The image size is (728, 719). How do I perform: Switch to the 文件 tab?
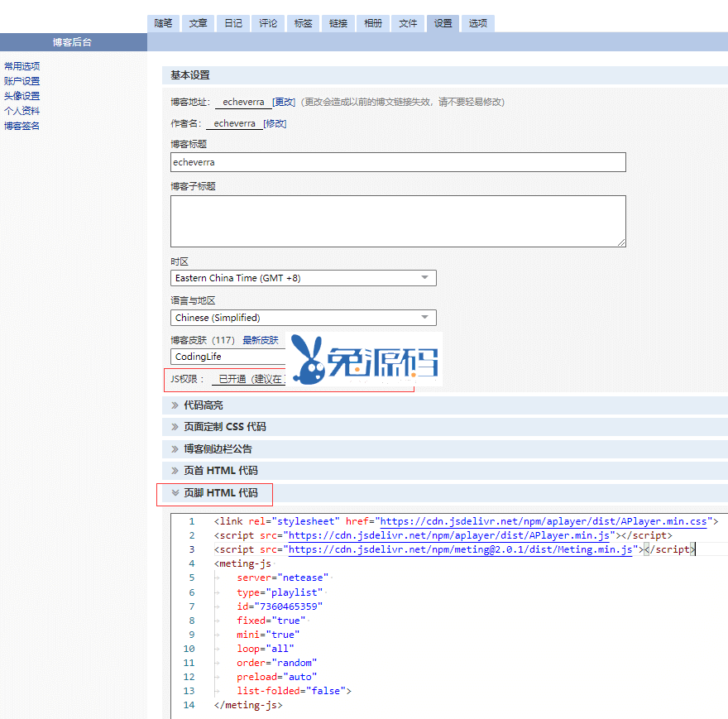point(408,23)
